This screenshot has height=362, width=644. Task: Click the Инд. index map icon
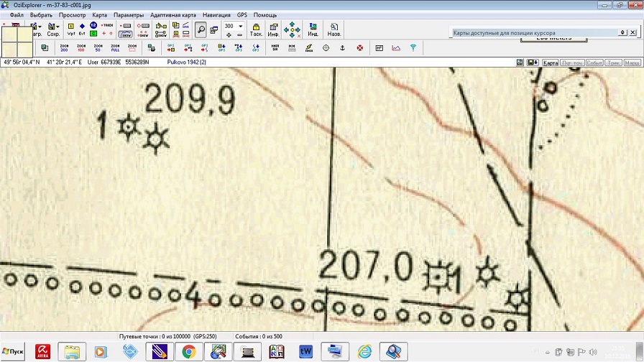pyautogui.click(x=313, y=29)
